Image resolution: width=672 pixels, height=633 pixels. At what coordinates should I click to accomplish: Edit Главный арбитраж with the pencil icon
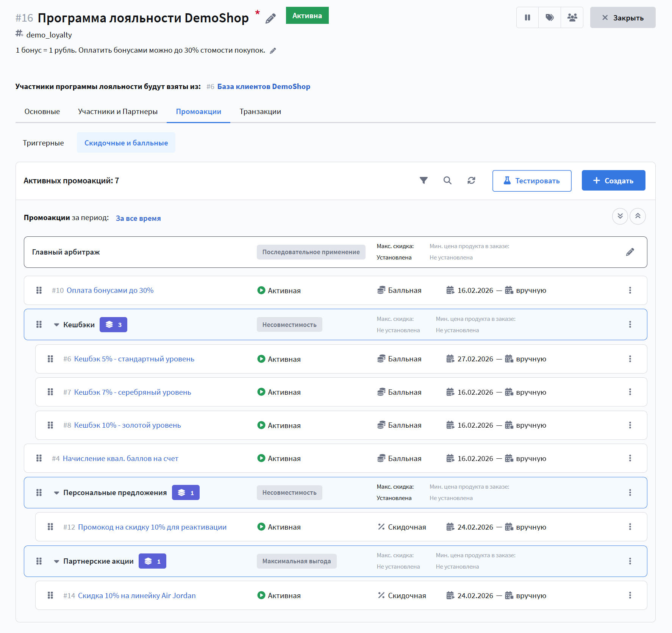[x=630, y=252]
